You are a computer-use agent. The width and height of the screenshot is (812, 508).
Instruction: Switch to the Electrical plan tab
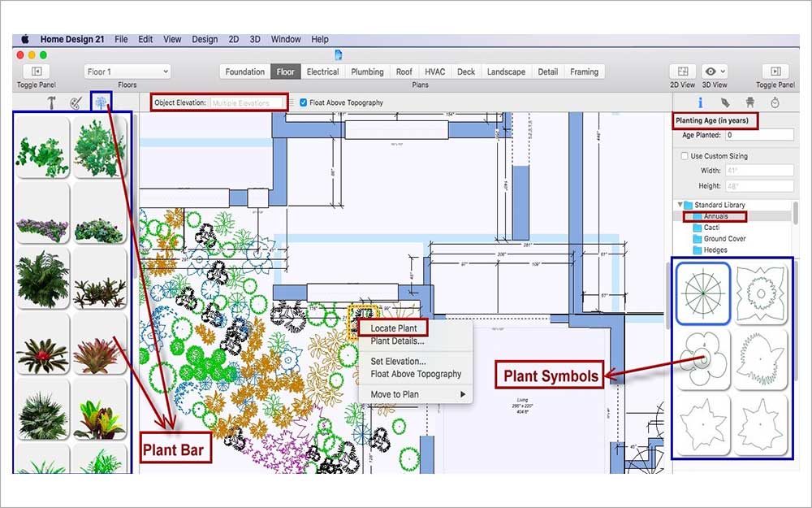[x=322, y=72]
